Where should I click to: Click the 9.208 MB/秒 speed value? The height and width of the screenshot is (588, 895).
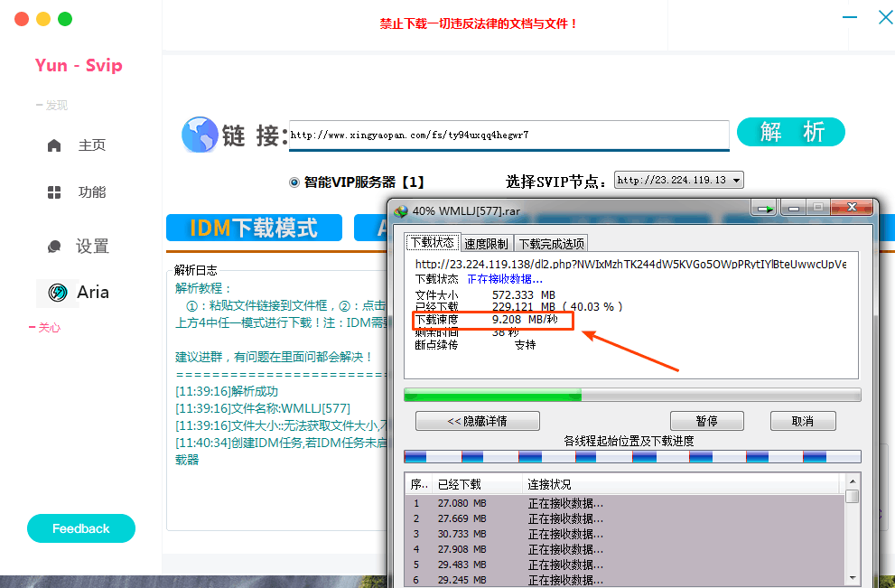point(525,320)
